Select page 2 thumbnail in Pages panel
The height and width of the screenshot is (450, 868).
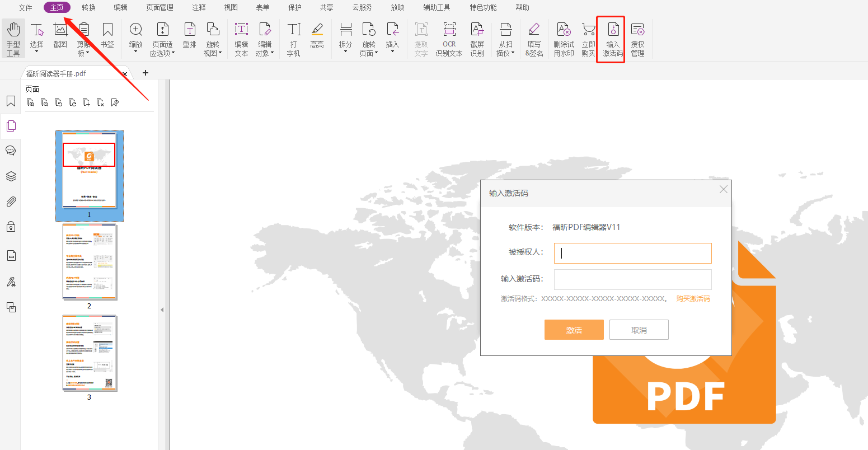tap(89, 262)
